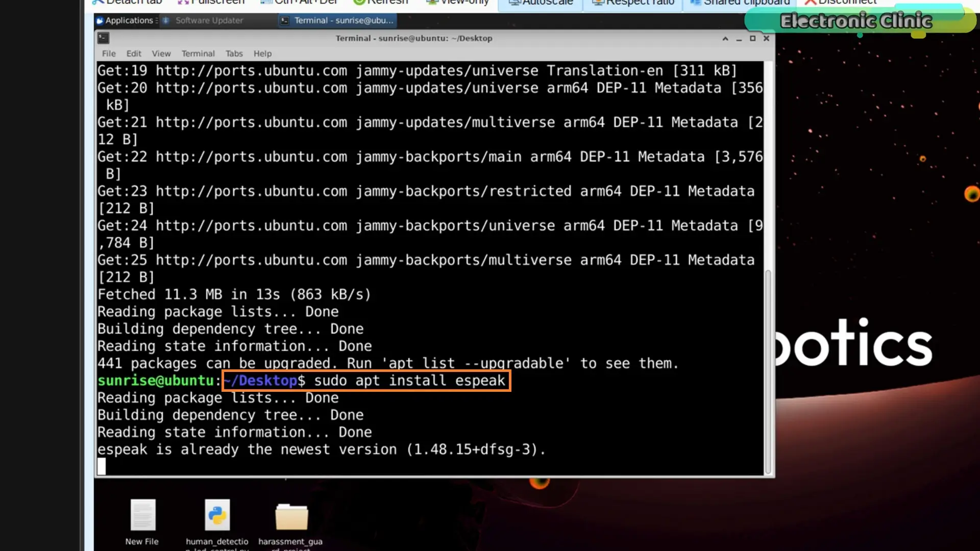Viewport: 980px width, 551px height.
Task: Click the Refresh toolbar button
Action: pyautogui.click(x=381, y=3)
